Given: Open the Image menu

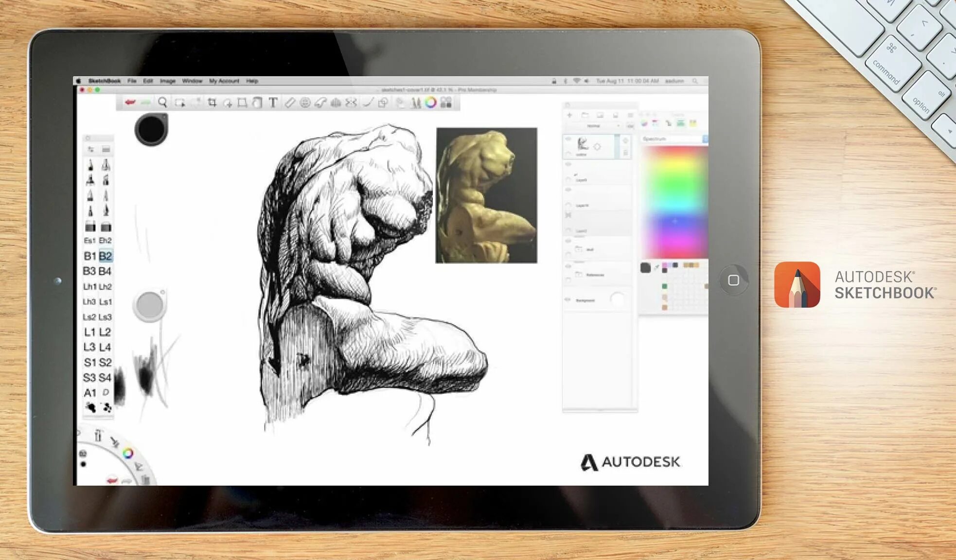Looking at the screenshot, I should 167,81.
